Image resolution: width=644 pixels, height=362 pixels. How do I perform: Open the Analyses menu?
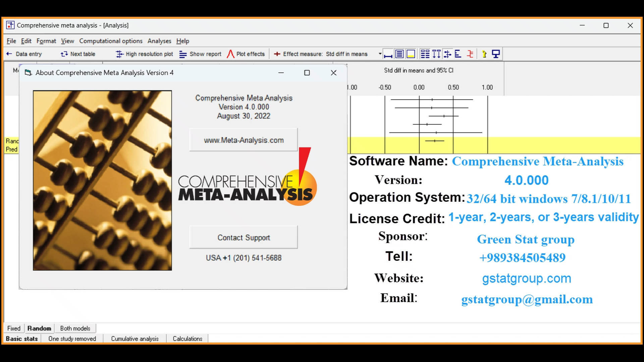(159, 41)
